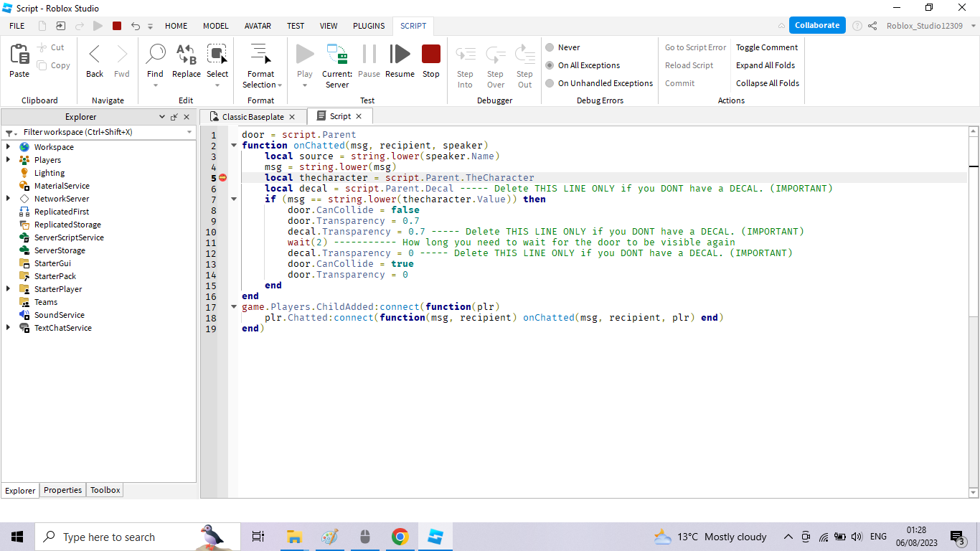Open the Toolbox panel tab
This screenshot has width=980, height=551.
point(105,490)
